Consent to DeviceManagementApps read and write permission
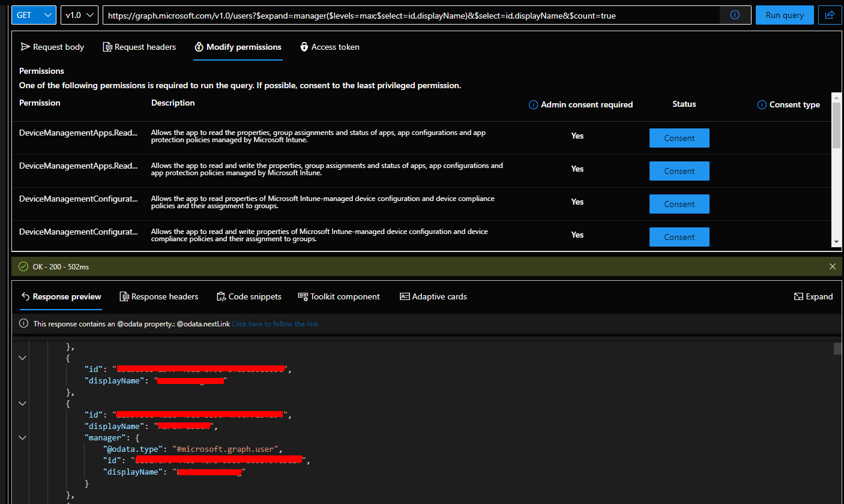Screen dimensions: 844x504 tap(680, 171)
